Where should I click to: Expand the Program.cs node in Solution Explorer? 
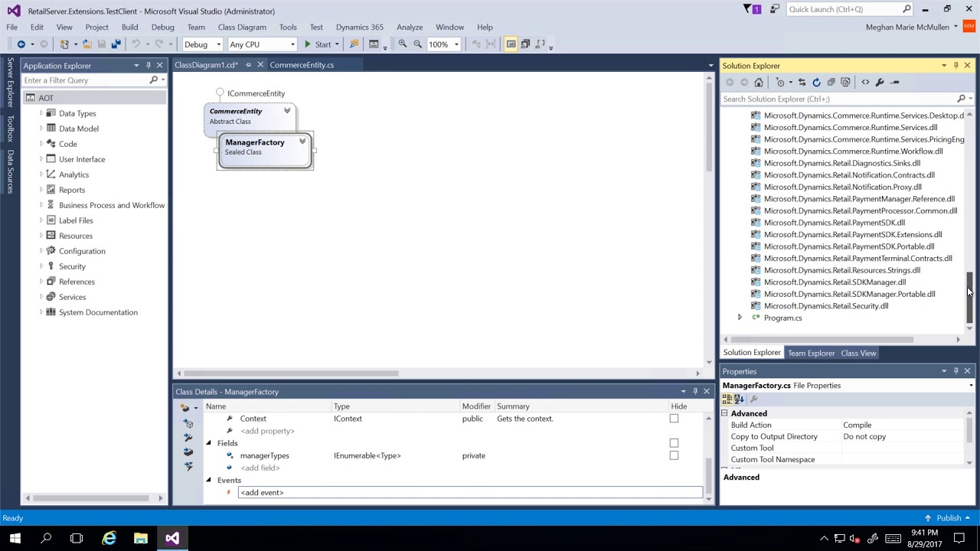[740, 318]
